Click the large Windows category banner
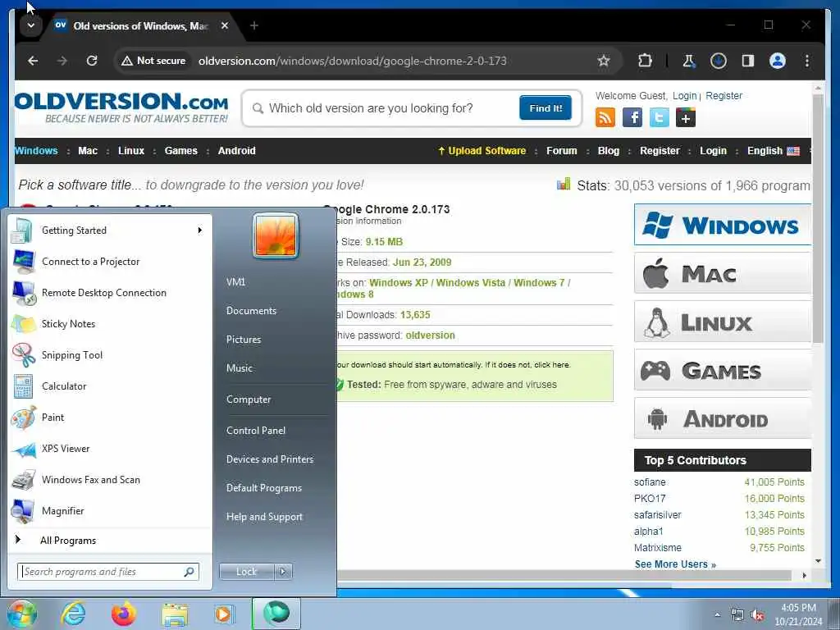 [x=723, y=225]
